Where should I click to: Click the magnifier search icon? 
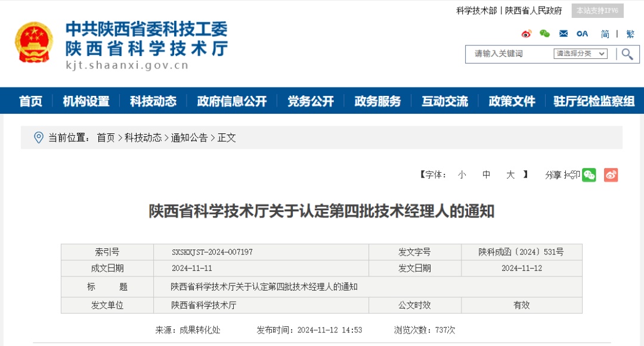[627, 54]
